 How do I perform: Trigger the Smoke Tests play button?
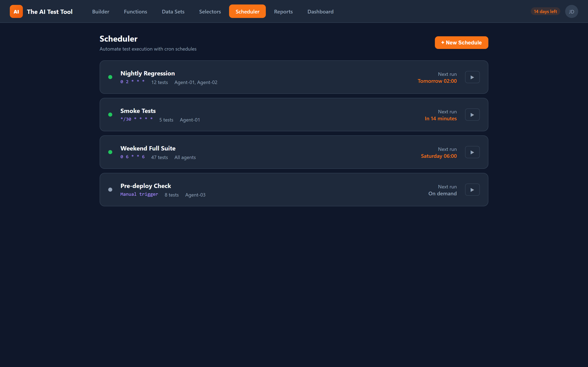pyautogui.click(x=472, y=115)
